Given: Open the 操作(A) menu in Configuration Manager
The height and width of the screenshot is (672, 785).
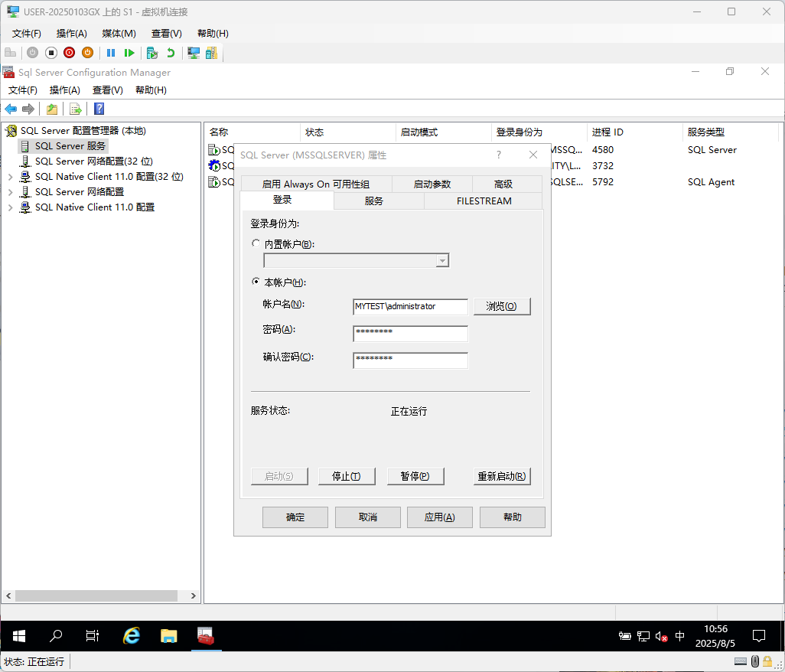Looking at the screenshot, I should (64, 90).
